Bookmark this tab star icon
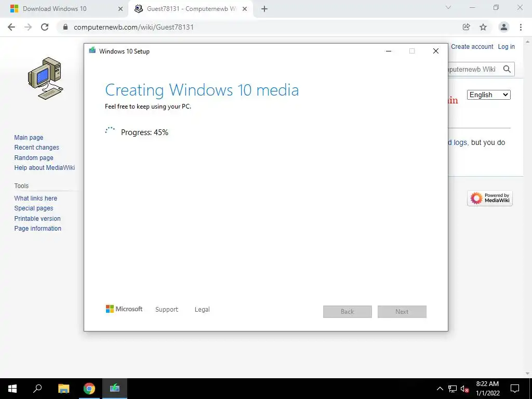532x399 pixels. (x=483, y=27)
